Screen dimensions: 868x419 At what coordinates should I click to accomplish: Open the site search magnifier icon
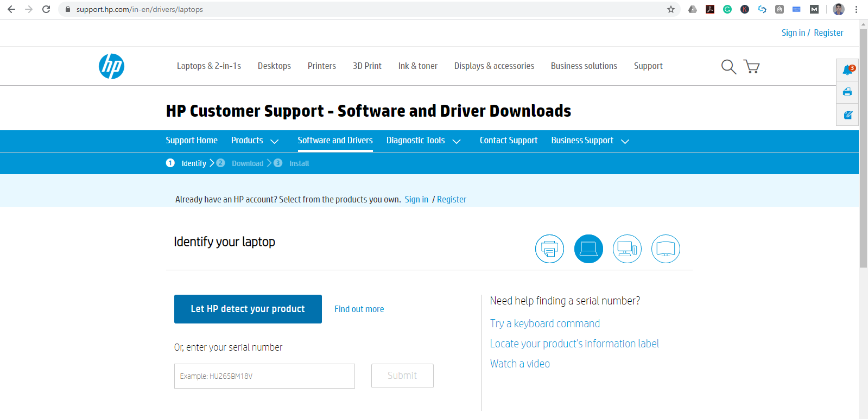coord(728,67)
